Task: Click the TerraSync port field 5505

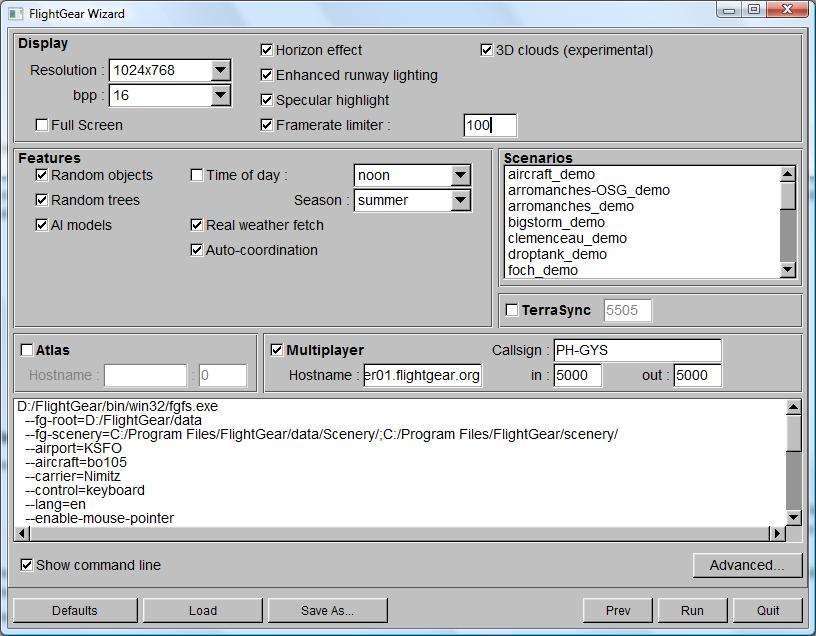Action: point(628,310)
